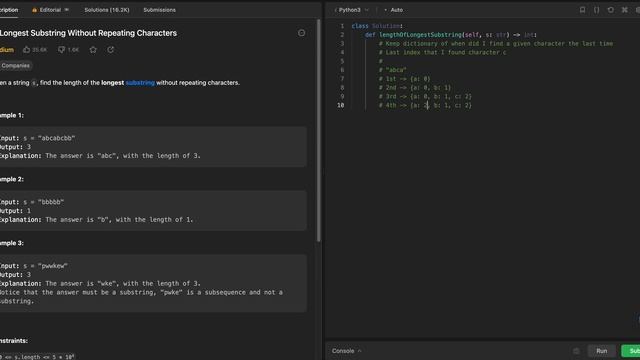Click the title 'Longest Substring Without Repeating Characters'
Viewport: 640px width, 360px height.
tap(88, 33)
